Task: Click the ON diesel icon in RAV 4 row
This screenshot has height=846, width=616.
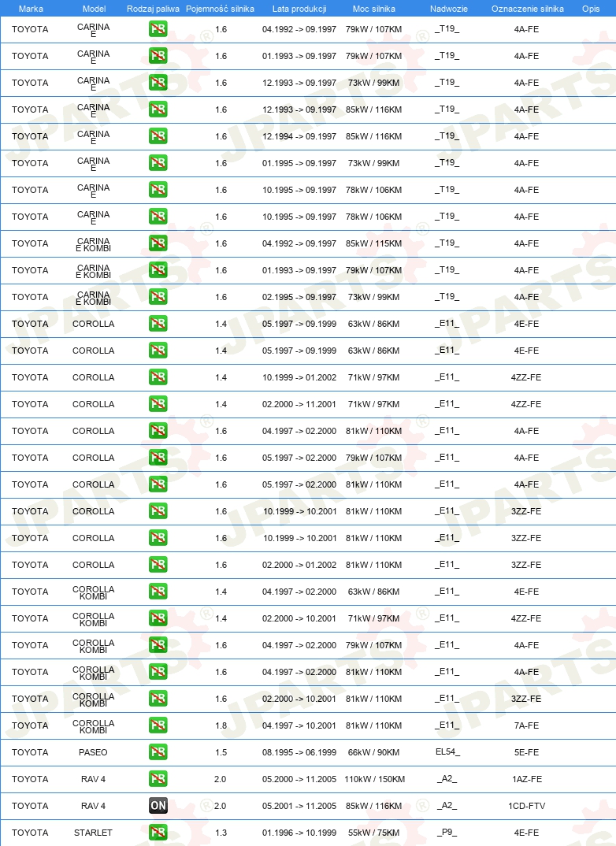Action: tap(158, 806)
